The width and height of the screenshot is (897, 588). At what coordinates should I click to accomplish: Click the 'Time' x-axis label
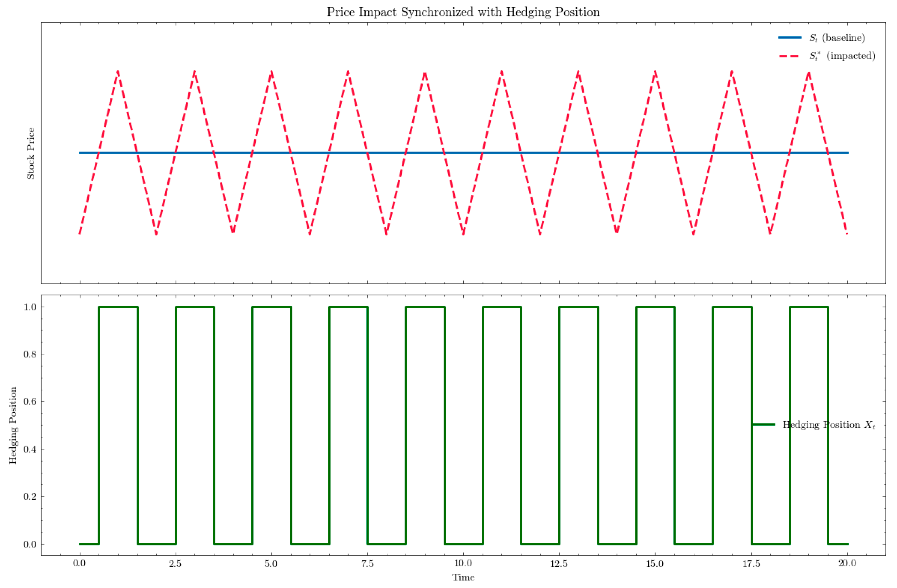463,577
